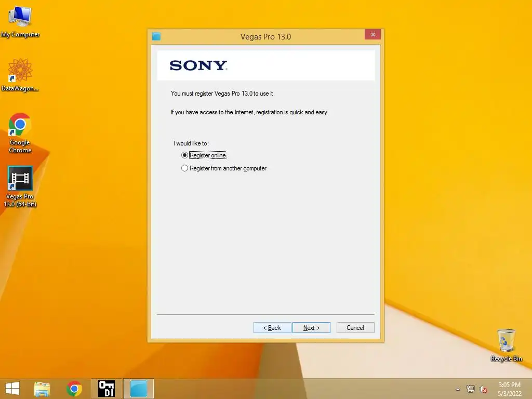Click the 'registration is quick and easy' sentence
Viewport: 532px width, 399px height.
coord(250,112)
